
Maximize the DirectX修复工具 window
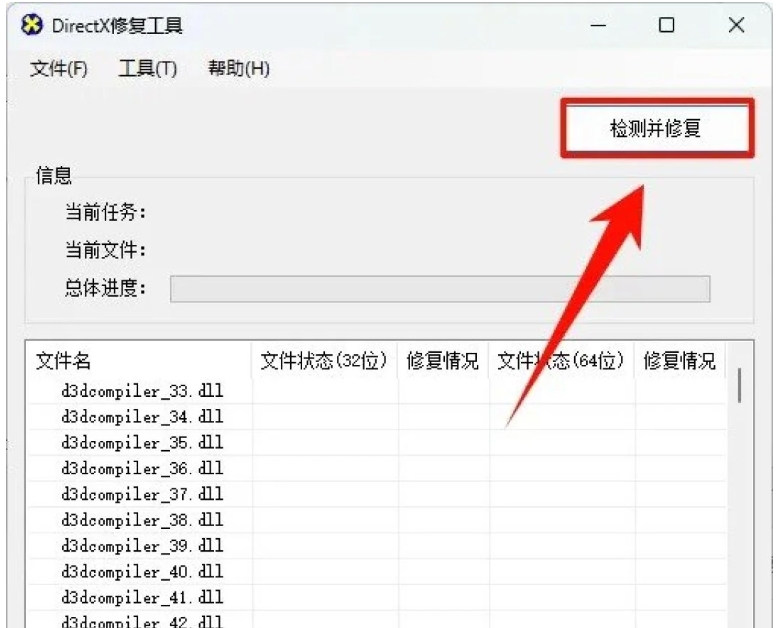[667, 26]
